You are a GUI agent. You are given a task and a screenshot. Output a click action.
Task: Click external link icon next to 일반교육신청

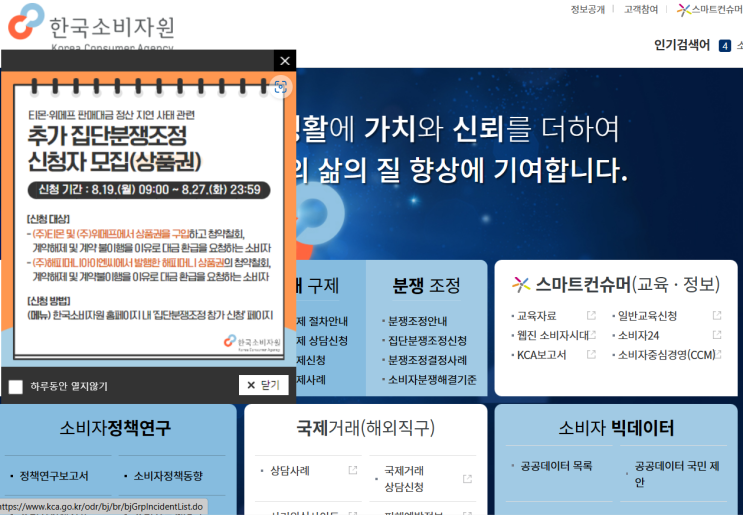[x=717, y=316]
